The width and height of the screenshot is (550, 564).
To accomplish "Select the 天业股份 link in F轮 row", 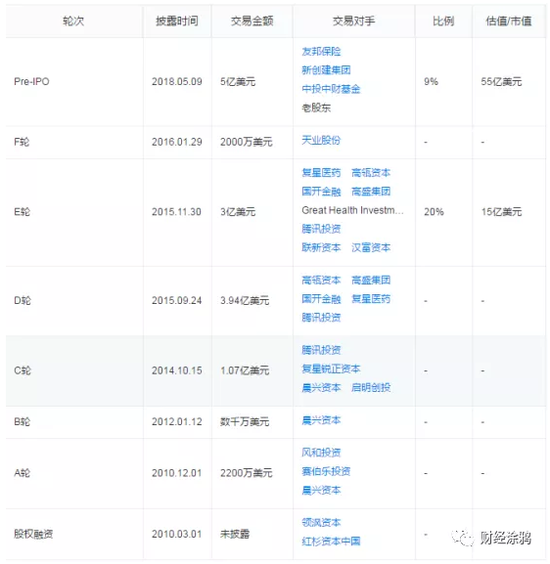I will click(x=321, y=140).
